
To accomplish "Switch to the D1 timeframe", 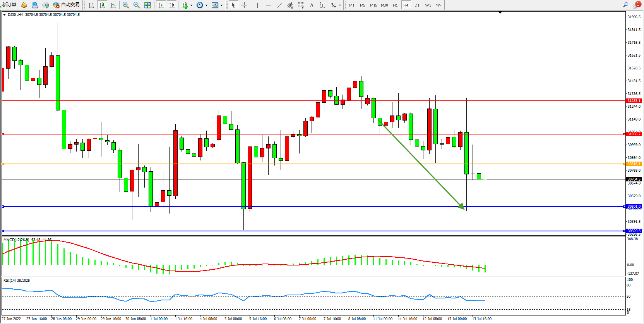I will 417,5.
